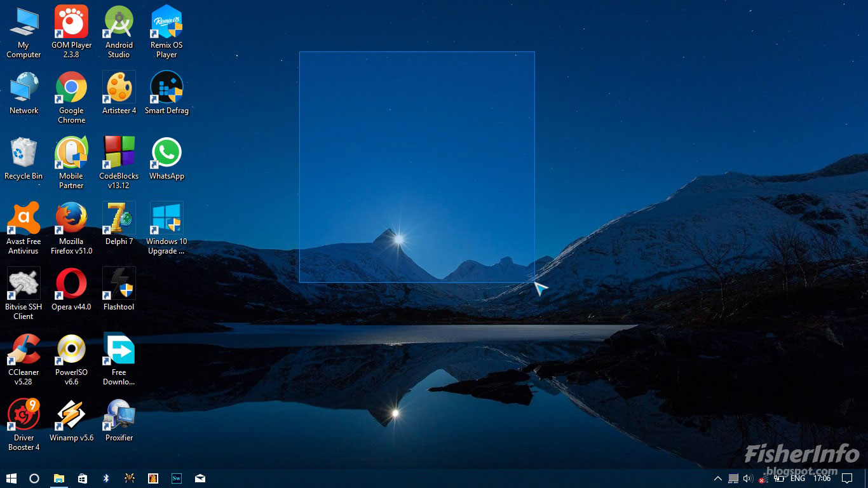Check the battery power status icon
Screen dimensions: 868x488
click(x=778, y=478)
